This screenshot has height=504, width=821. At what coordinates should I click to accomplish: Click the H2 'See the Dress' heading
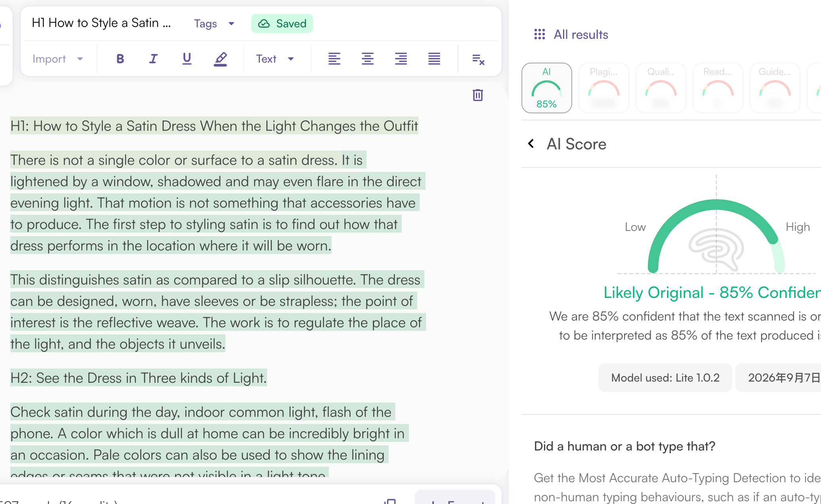[x=138, y=378]
